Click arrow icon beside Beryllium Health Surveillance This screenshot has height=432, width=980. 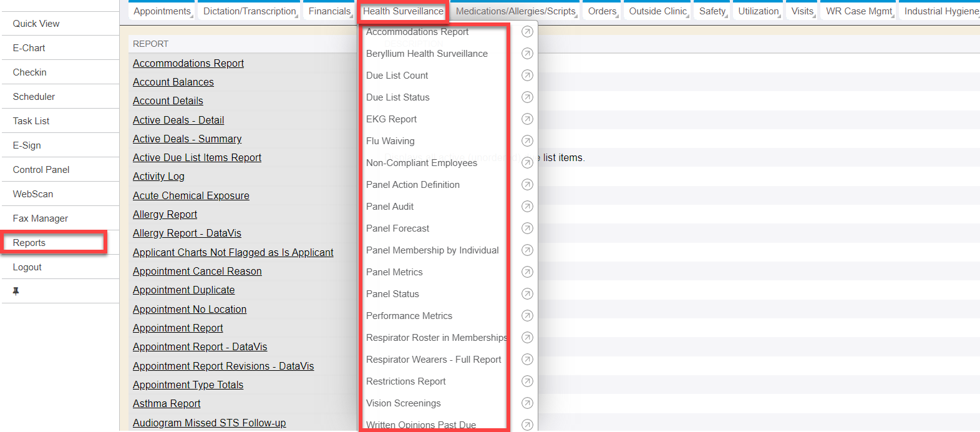[527, 54]
